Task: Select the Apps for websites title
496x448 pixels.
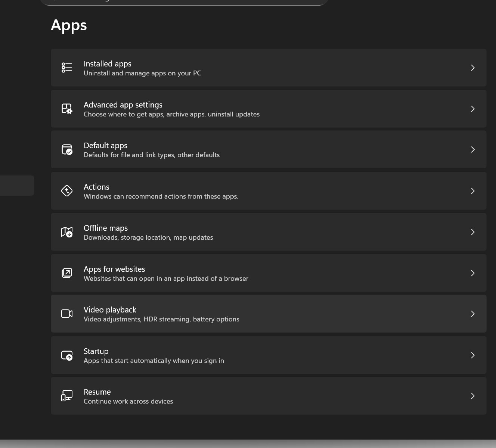Action: (x=114, y=269)
